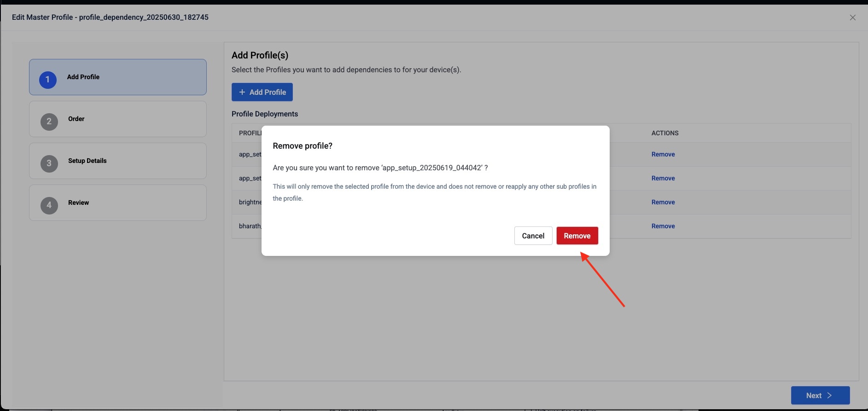The height and width of the screenshot is (411, 868).
Task: Click Remove link in first app_setup row
Action: click(663, 154)
